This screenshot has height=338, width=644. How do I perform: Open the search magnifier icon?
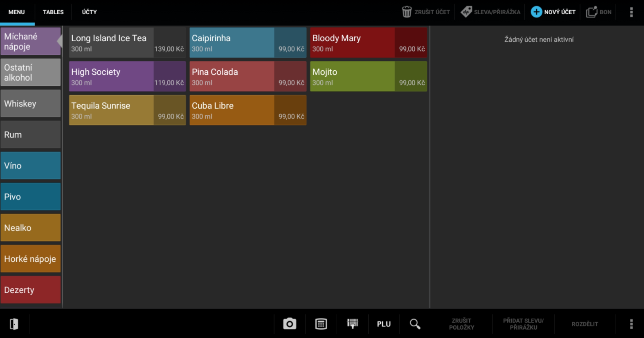pyautogui.click(x=415, y=324)
